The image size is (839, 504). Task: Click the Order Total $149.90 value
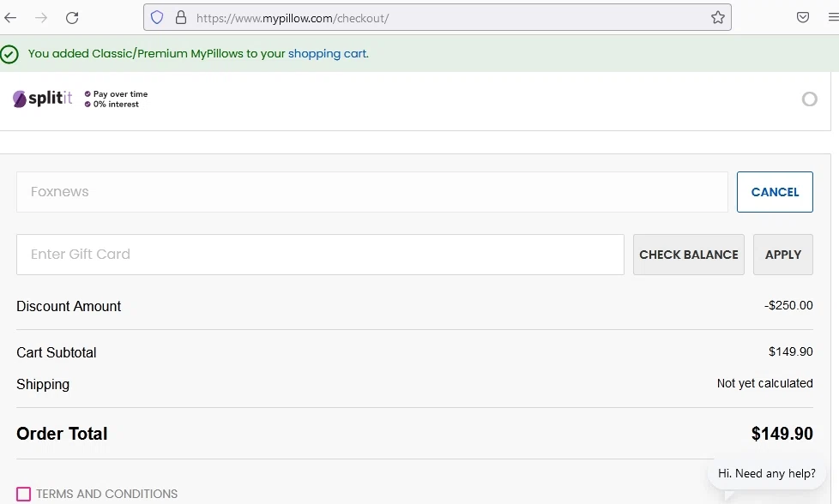[782, 434]
